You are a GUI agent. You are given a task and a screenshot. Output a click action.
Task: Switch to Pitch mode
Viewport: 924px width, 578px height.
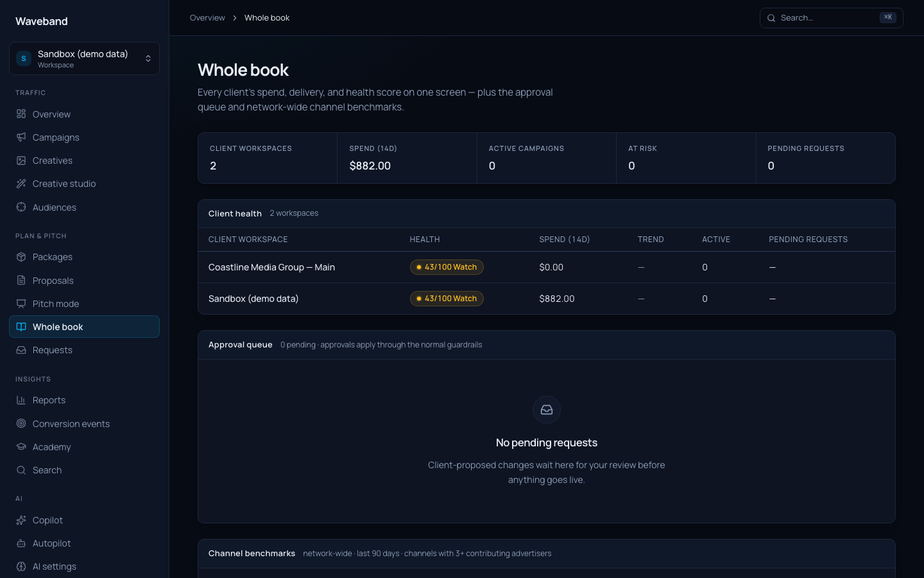pyautogui.click(x=84, y=304)
